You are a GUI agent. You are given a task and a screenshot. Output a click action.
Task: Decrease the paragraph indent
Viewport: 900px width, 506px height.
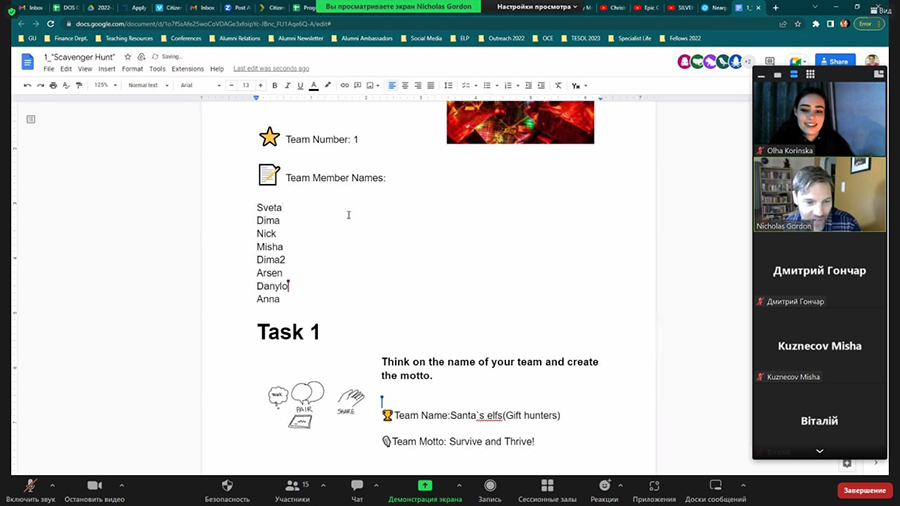528,85
